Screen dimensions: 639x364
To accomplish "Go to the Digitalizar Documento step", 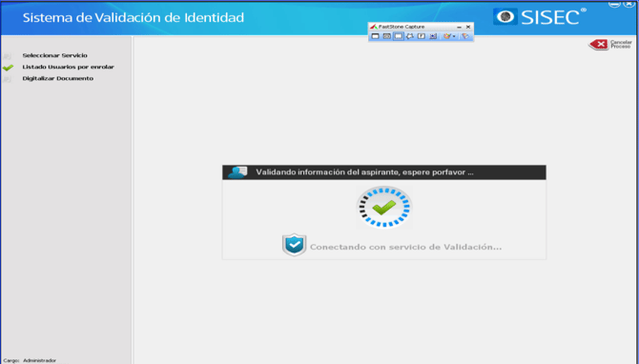I will (x=58, y=78).
